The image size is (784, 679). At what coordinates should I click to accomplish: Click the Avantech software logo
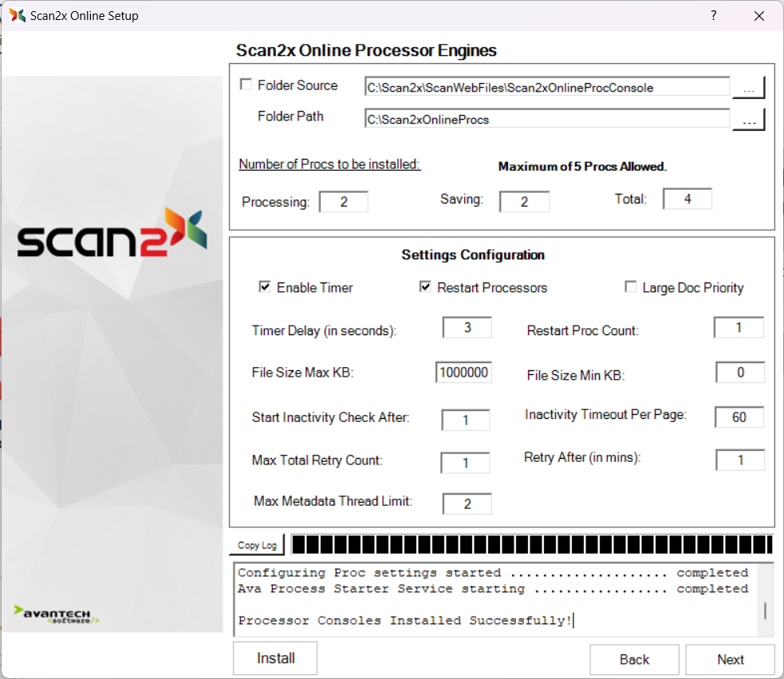click(57, 614)
